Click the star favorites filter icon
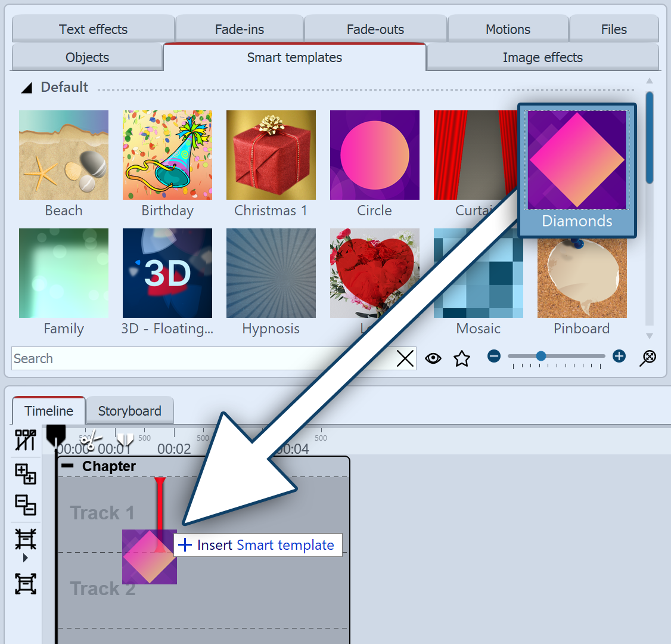Screen dimensions: 671x644 click(x=462, y=358)
